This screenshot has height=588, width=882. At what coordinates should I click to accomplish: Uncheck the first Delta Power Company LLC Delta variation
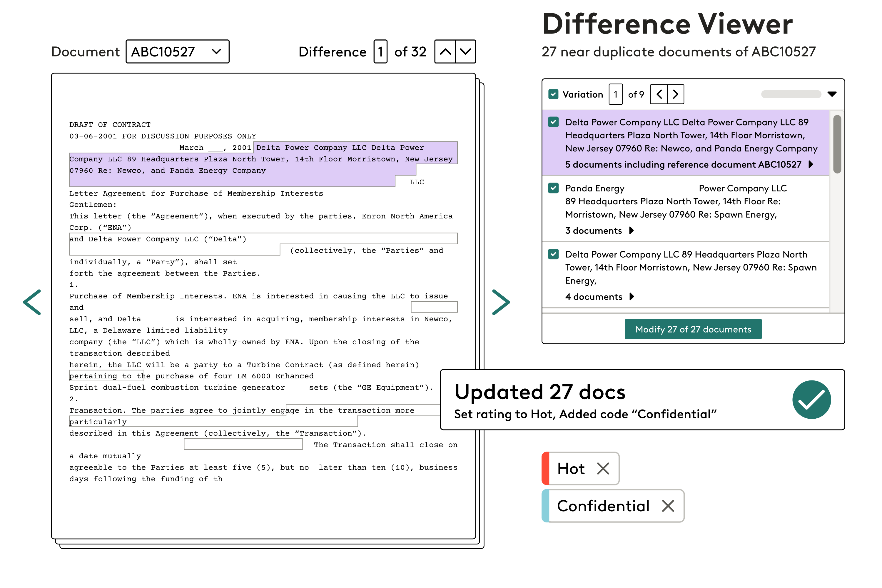[x=553, y=122]
